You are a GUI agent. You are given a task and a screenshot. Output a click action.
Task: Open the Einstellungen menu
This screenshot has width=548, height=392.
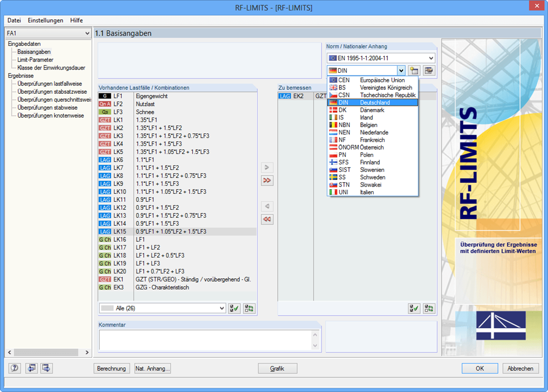click(45, 20)
